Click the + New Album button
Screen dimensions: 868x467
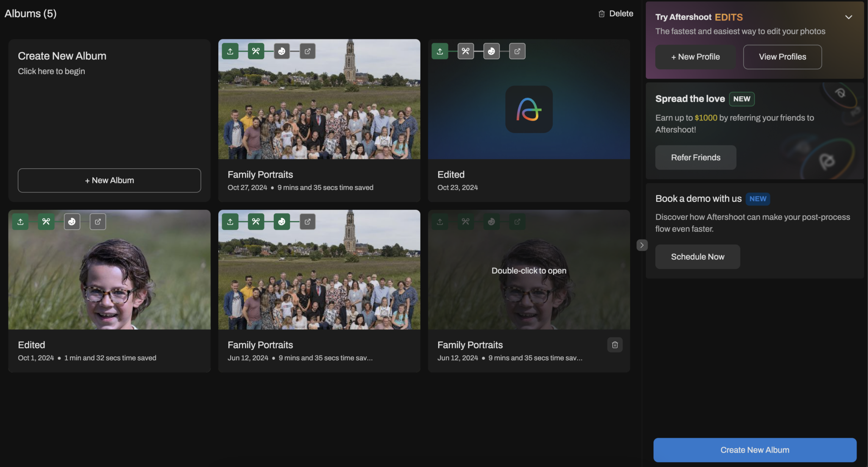pos(109,180)
